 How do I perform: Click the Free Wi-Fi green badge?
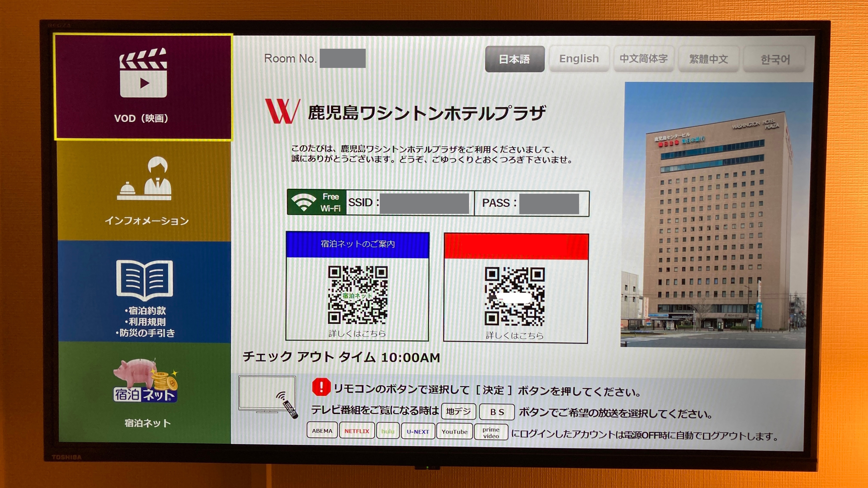(316, 202)
